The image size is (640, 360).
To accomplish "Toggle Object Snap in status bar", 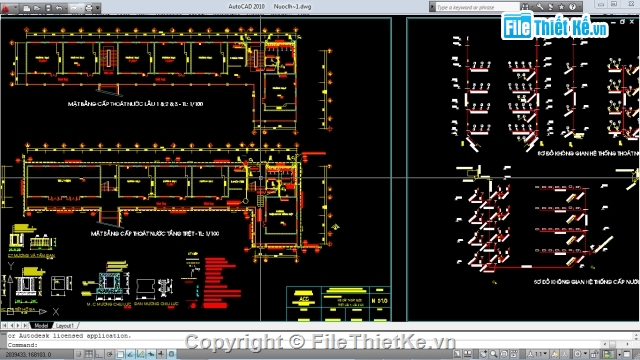I will coord(120,354).
